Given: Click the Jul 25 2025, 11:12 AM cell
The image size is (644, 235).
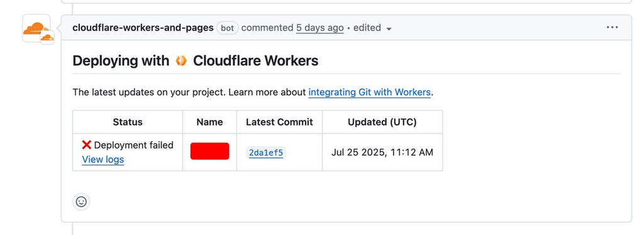Looking at the screenshot, I should point(382,153).
